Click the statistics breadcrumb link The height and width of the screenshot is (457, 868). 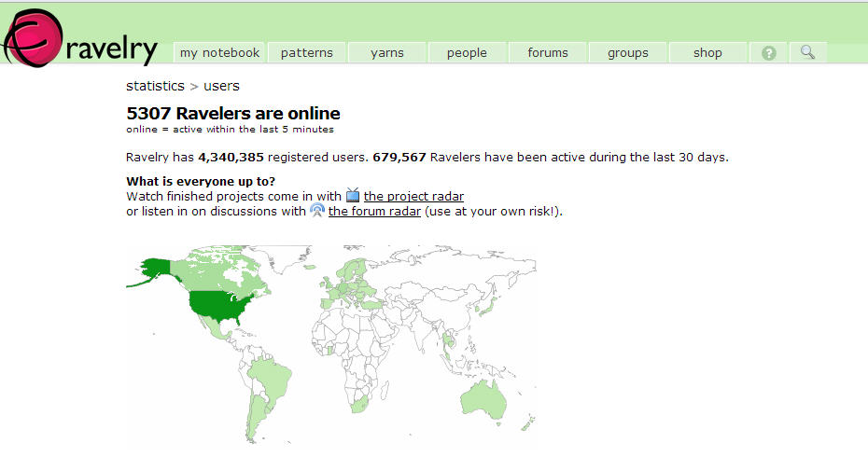click(x=155, y=86)
